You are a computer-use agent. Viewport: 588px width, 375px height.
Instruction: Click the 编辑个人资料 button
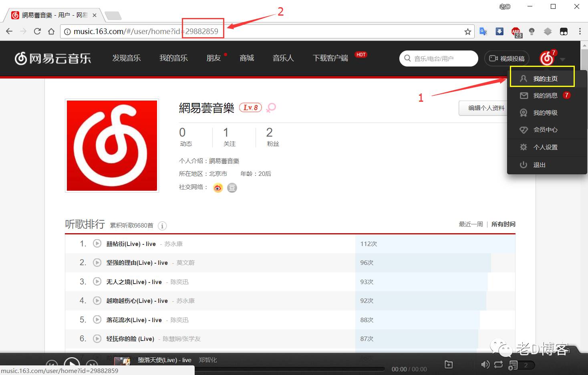(483, 108)
